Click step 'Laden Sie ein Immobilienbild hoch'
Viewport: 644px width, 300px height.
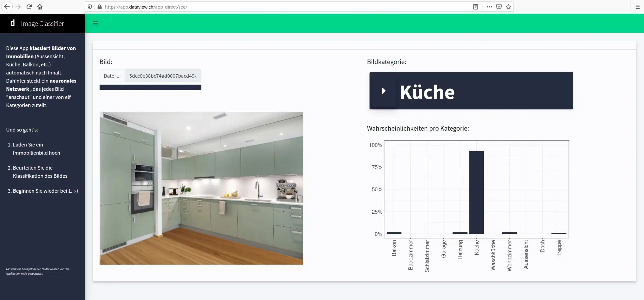pos(36,149)
